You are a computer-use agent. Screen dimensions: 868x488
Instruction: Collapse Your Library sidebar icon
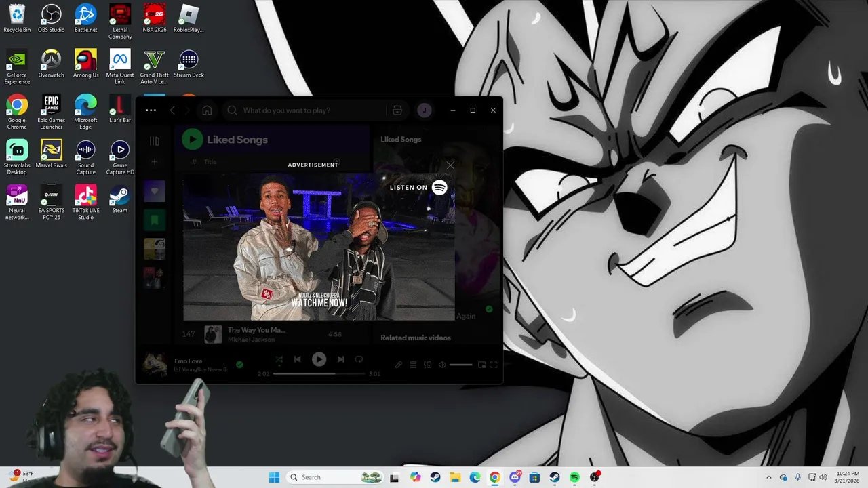155,141
